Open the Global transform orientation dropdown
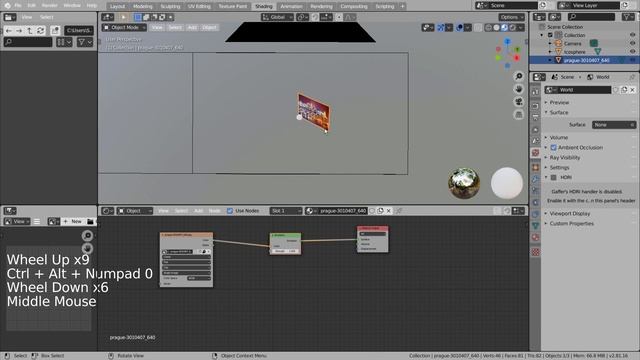Image resolution: width=640 pixels, height=360 pixels. click(277, 17)
